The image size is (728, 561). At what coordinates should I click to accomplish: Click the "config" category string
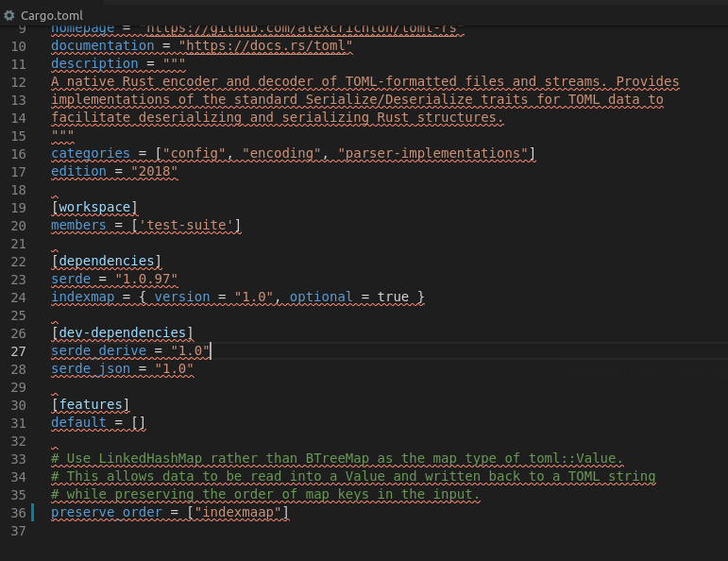pyautogui.click(x=195, y=153)
